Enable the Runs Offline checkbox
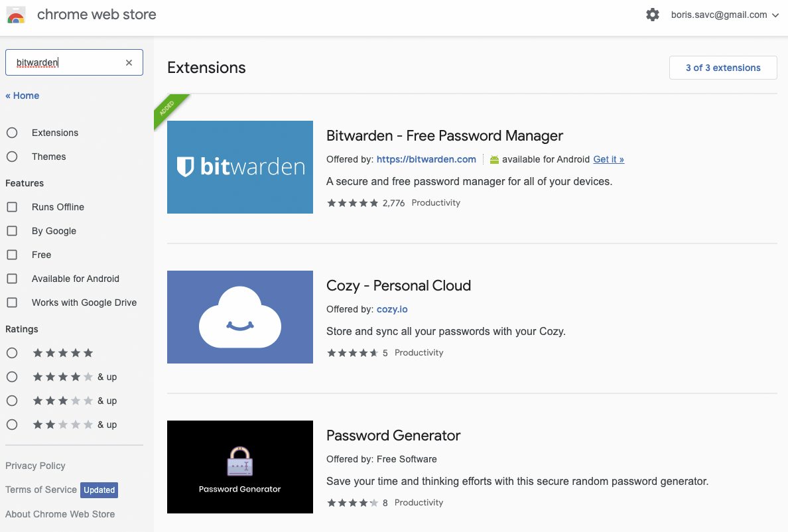Viewport: 788px width, 532px height. click(12, 207)
